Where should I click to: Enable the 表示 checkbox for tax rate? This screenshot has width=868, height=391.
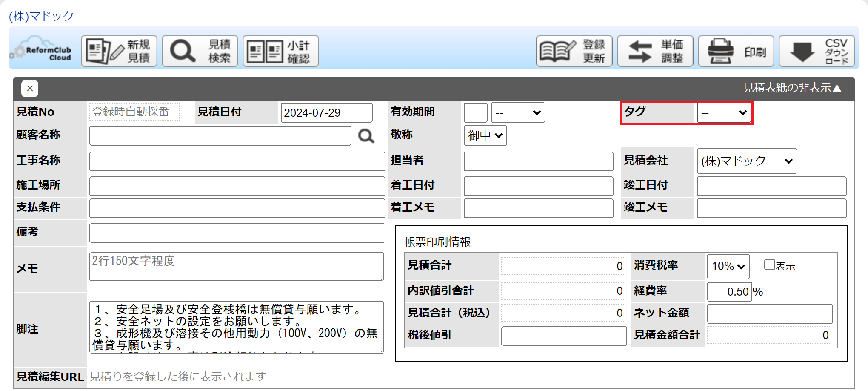click(769, 264)
